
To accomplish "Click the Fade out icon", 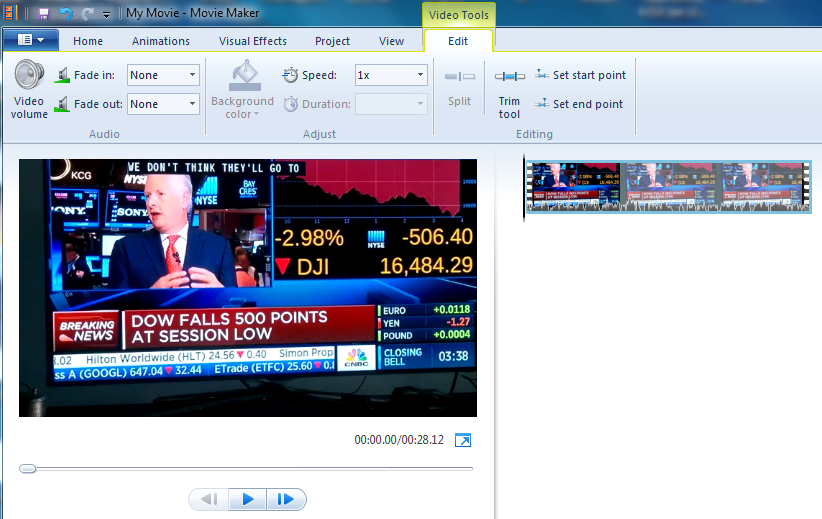I will point(62,104).
